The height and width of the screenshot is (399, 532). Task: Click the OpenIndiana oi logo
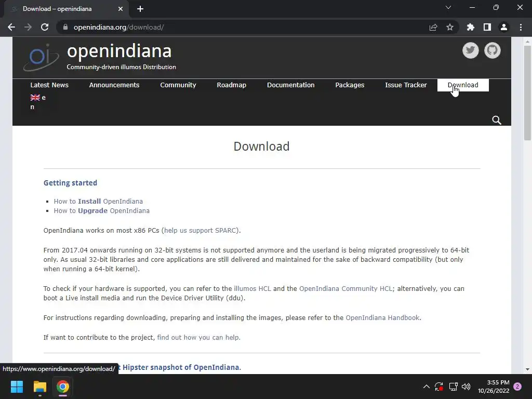(41, 57)
